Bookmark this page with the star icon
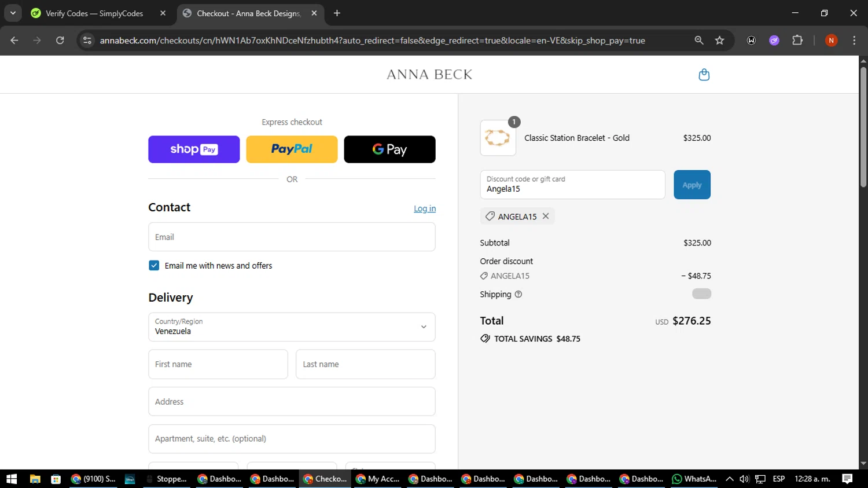This screenshot has width=868, height=488. coord(720,41)
